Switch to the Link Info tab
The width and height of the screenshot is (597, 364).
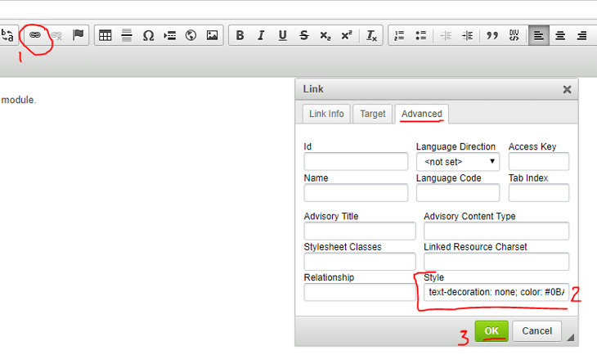pyautogui.click(x=326, y=114)
